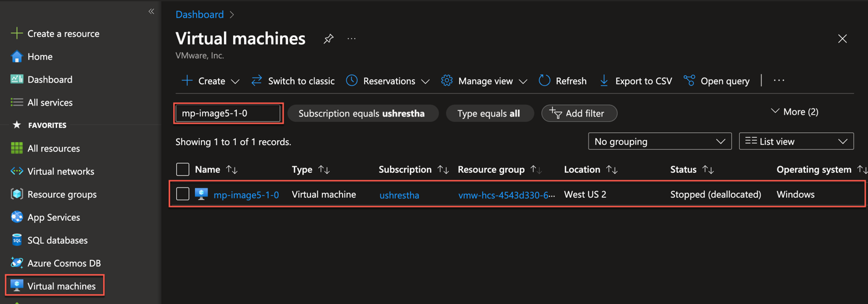Sort by the Name column arrows
This screenshot has width=868, height=304.
231,170
